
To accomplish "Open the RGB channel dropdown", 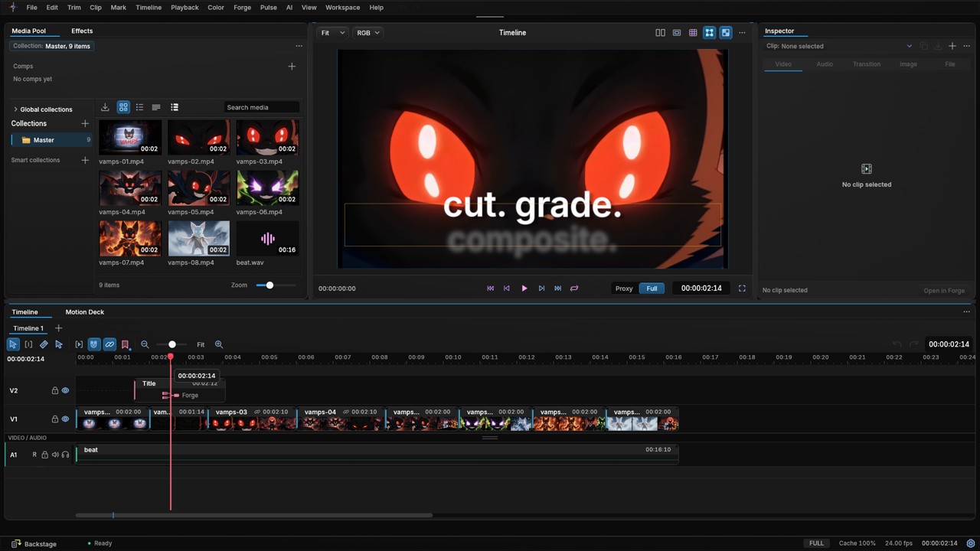I will tap(367, 33).
